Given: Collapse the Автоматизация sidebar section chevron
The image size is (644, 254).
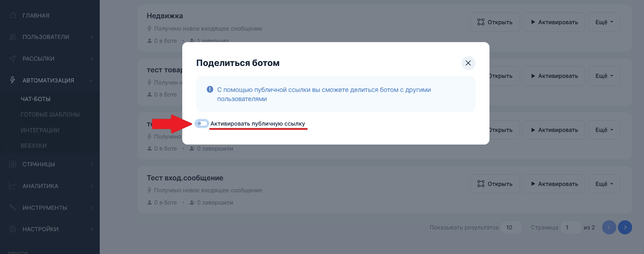Looking at the screenshot, I should (x=91, y=80).
